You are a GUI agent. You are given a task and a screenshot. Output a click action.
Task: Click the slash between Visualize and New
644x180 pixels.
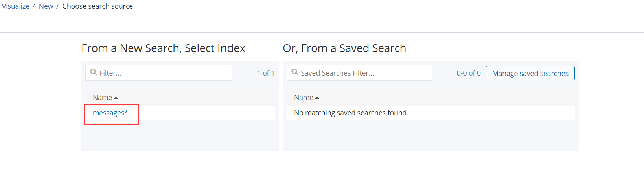34,6
